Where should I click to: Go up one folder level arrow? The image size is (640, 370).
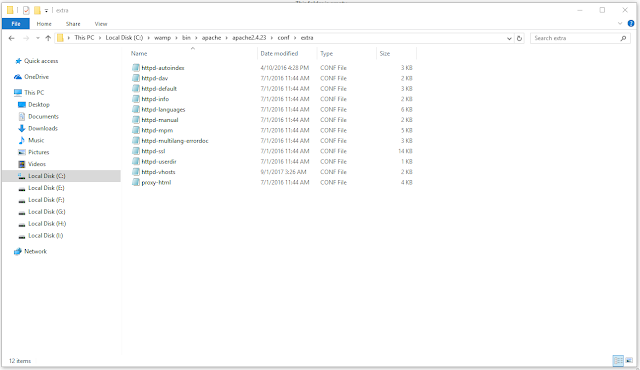point(48,38)
